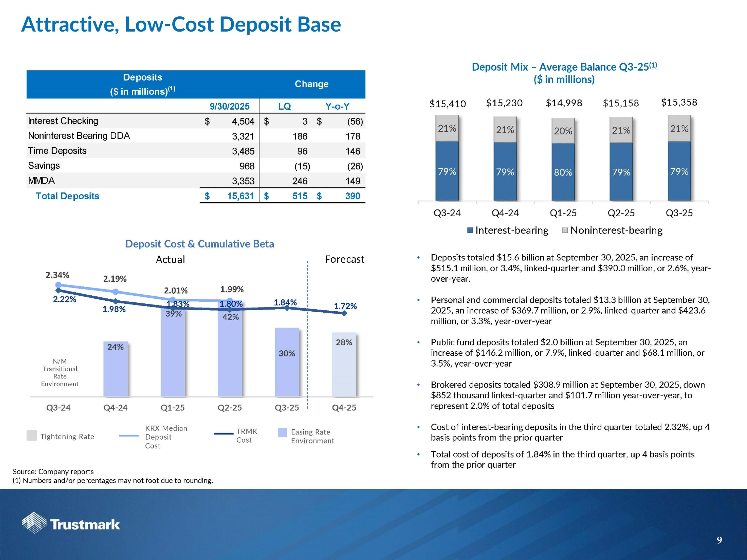Click the Total Deposits row label
Image resolution: width=747 pixels, height=560 pixels.
coord(67,196)
